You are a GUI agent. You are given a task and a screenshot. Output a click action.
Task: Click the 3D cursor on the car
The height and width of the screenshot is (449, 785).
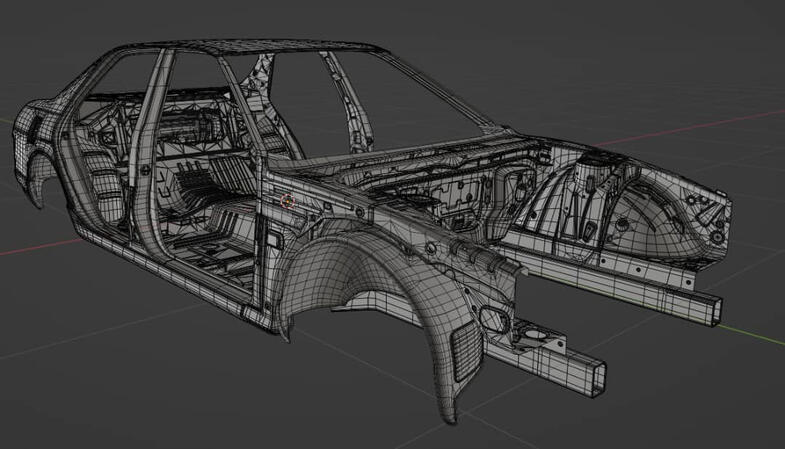[x=289, y=200]
